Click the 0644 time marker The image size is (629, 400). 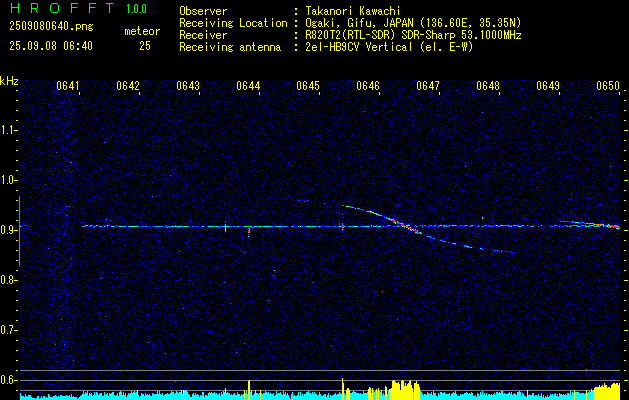248,86
